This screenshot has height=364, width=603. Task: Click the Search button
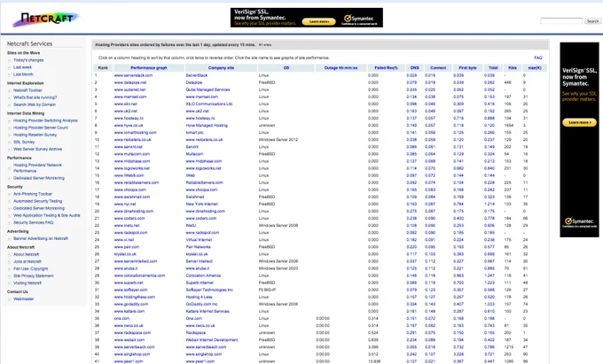point(592,21)
